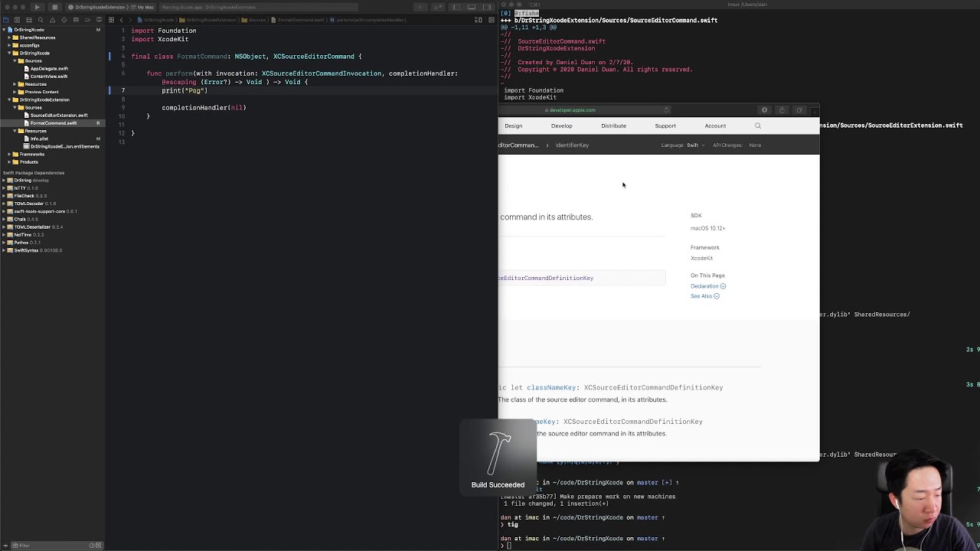Image resolution: width=980 pixels, height=551 pixels.
Task: Click the classNameKey declaration link
Action: coord(551,388)
